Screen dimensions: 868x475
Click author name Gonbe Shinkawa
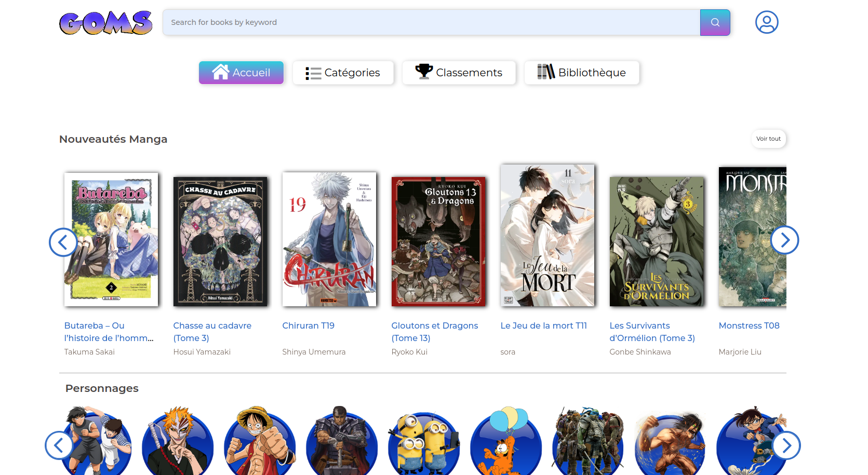640,352
